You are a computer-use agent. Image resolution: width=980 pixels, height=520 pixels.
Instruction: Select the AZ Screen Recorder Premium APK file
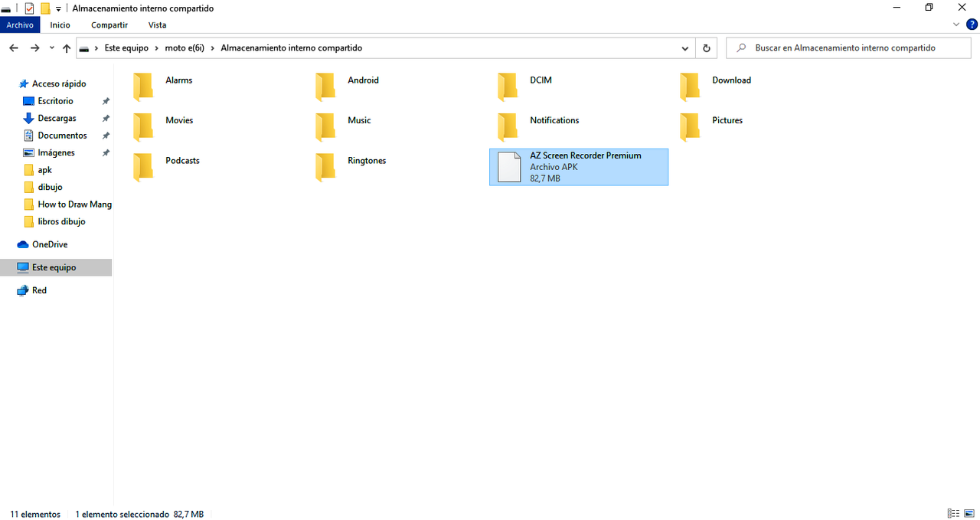[579, 167]
